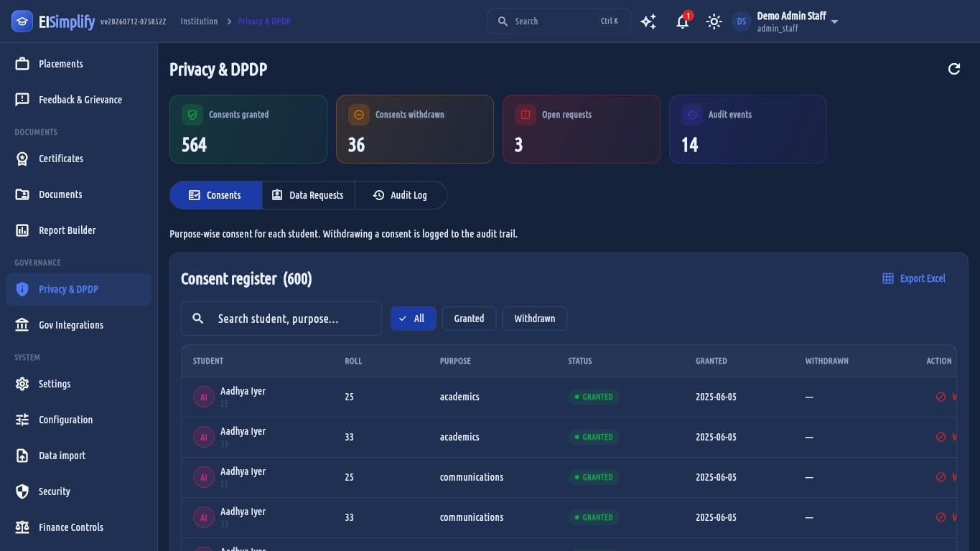Click the Privacy & DPDP breadcrumb

click(x=264, y=22)
